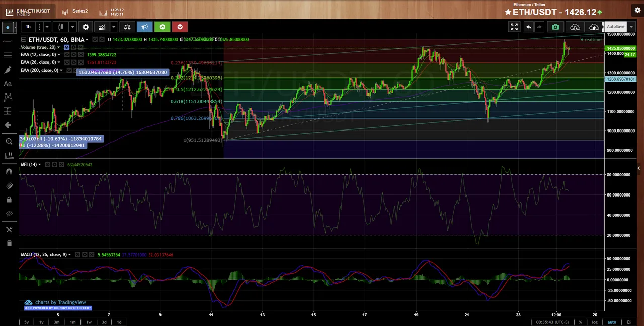Undo last action with left arrow

click(x=529, y=27)
